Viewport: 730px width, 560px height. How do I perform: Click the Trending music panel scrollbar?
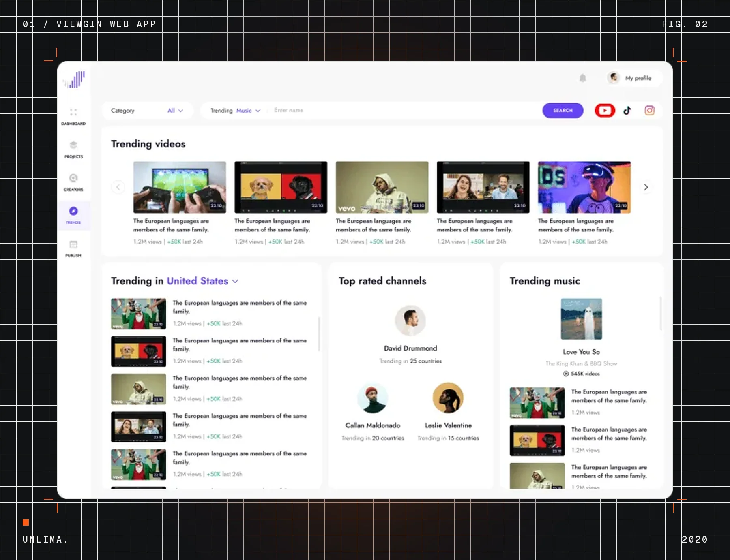coord(661,313)
